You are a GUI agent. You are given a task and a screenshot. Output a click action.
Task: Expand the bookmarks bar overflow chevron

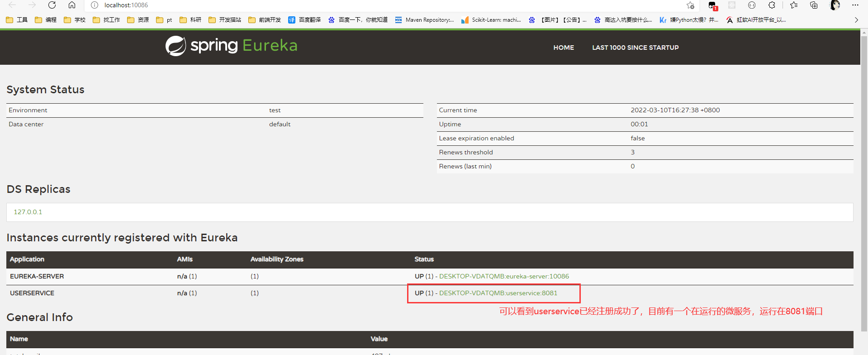click(856, 20)
